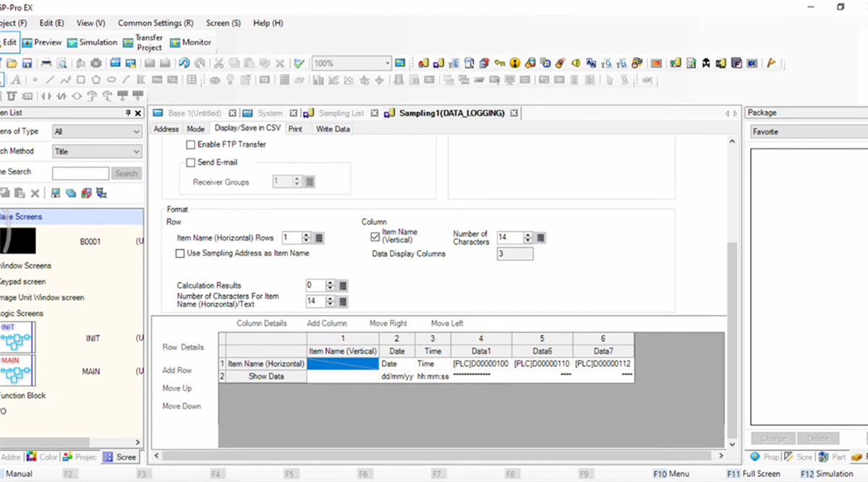Uncheck Item Name (Vertical) checkbox
The height and width of the screenshot is (482, 868).
375,236
